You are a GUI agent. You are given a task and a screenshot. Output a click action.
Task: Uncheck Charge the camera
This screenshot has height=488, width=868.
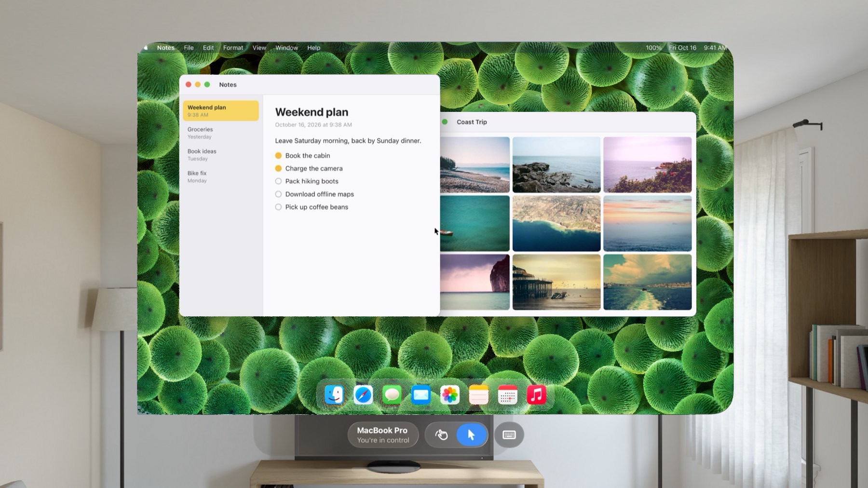[x=278, y=168]
